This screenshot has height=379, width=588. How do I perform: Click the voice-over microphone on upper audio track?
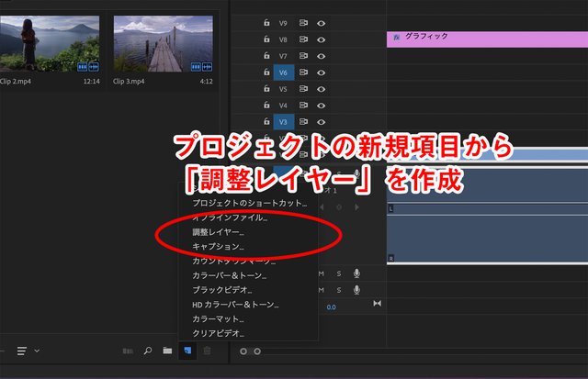coord(356,273)
